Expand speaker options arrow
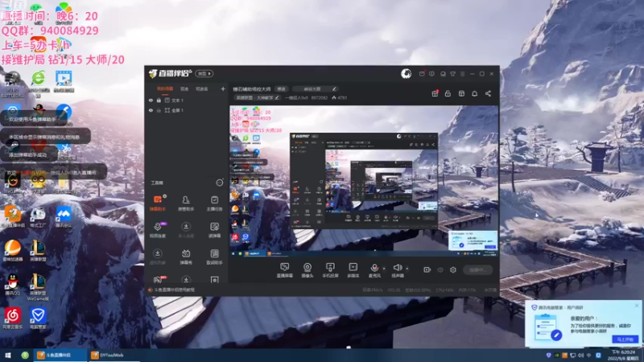The width and height of the screenshot is (644, 362). [x=407, y=269]
